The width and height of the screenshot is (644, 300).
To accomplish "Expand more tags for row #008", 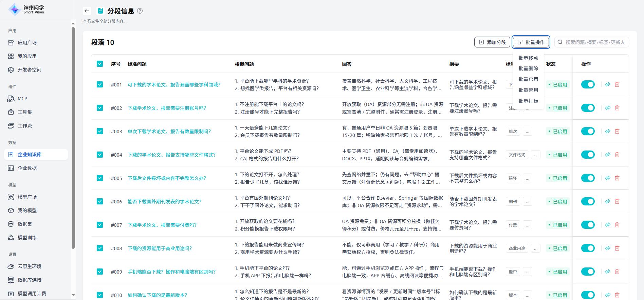I will click(x=535, y=248).
